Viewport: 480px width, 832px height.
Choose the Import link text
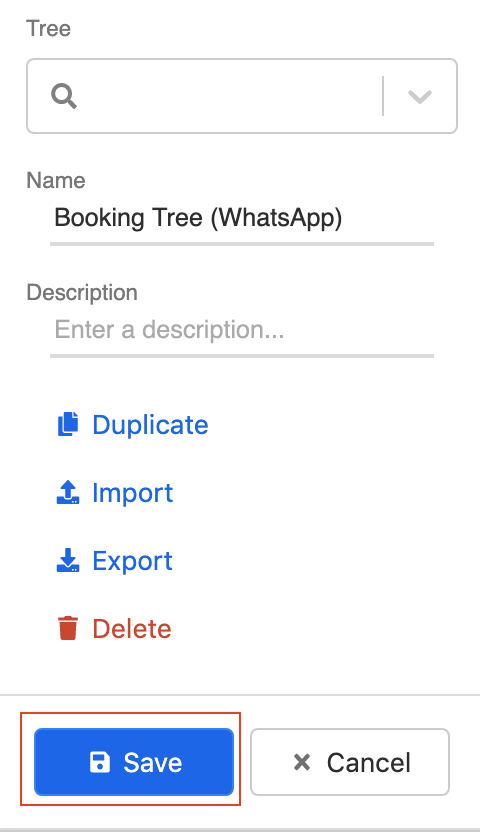tap(133, 493)
